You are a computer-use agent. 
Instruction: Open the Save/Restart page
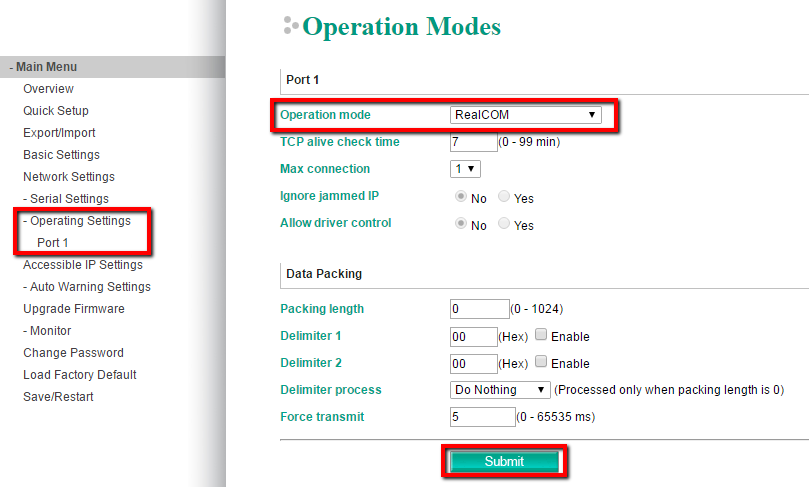pos(59,397)
